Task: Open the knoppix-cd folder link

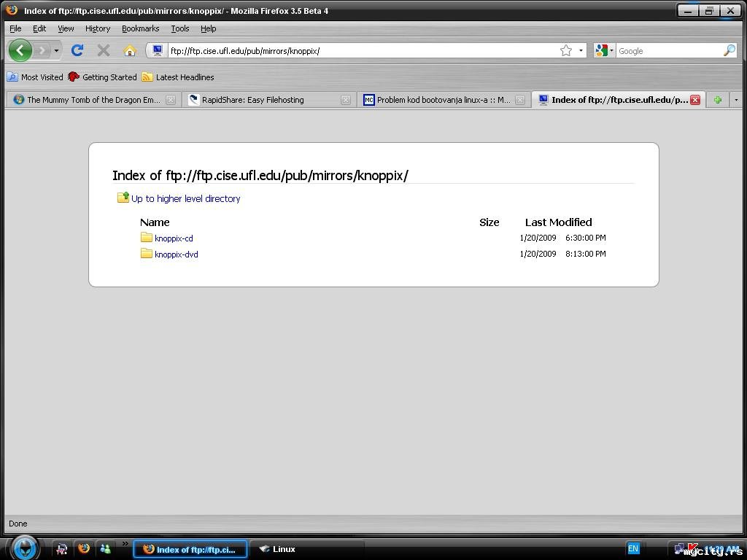Action: pyautogui.click(x=174, y=238)
